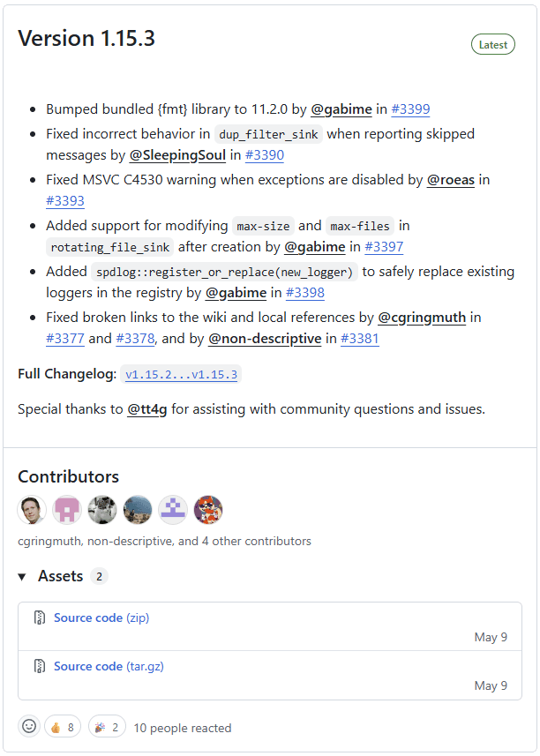Download Source code (zip)

88,618
